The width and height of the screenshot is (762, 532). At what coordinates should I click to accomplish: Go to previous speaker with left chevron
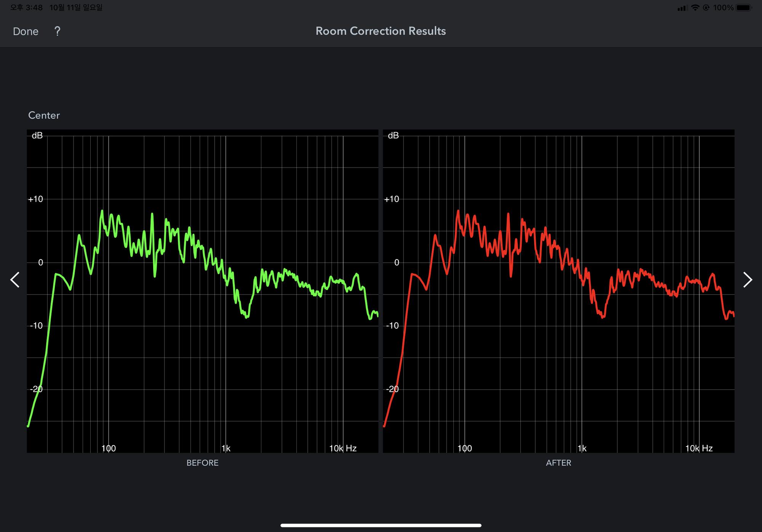(x=15, y=280)
